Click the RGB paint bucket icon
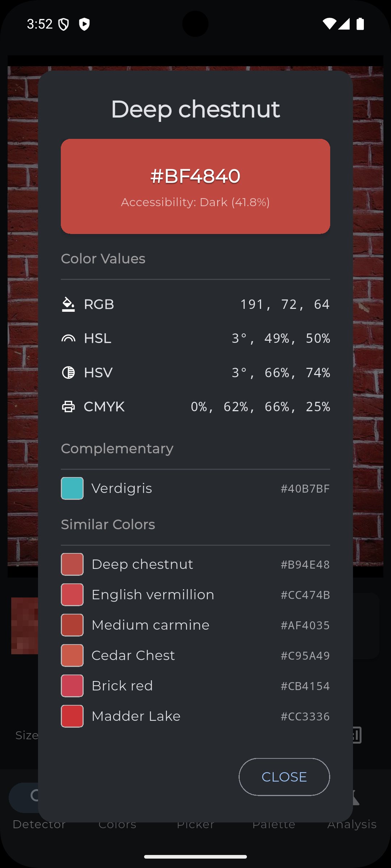This screenshot has width=391, height=868. [68, 305]
